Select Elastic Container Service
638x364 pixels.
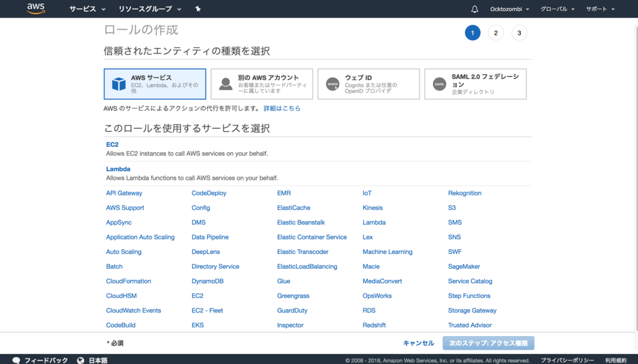pos(312,237)
